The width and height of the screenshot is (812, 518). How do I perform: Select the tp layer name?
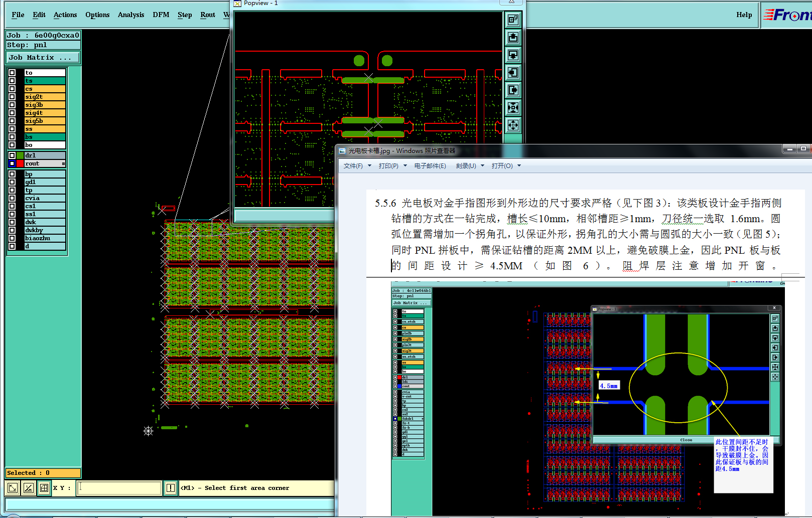point(45,190)
